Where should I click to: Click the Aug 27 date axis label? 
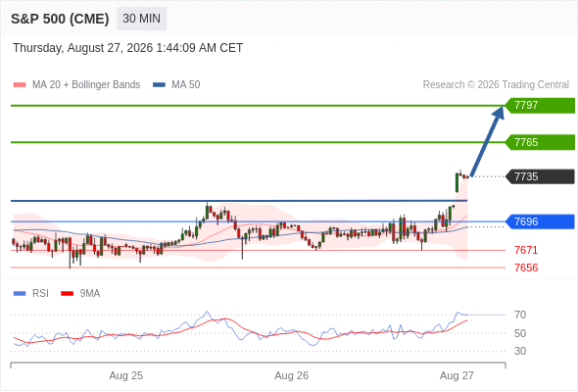(457, 375)
